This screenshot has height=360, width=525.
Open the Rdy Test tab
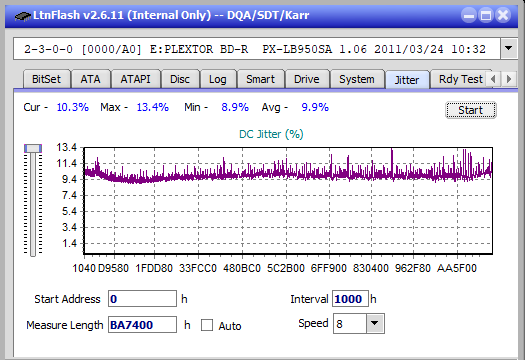pyautogui.click(x=461, y=79)
